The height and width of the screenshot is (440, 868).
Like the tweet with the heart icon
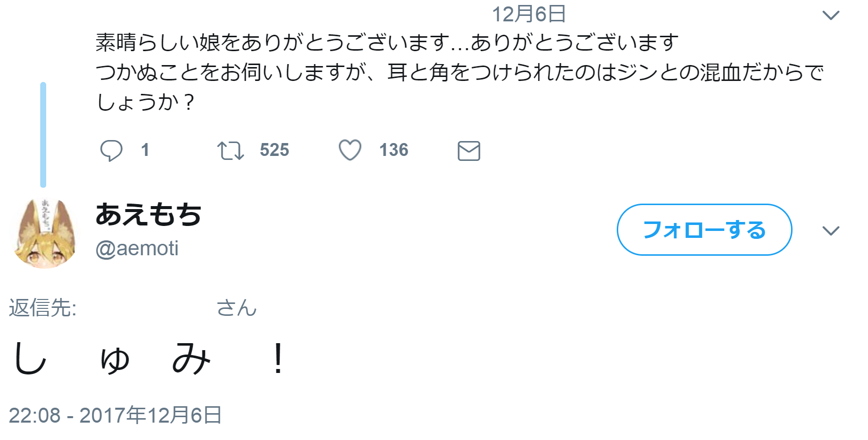tap(350, 150)
